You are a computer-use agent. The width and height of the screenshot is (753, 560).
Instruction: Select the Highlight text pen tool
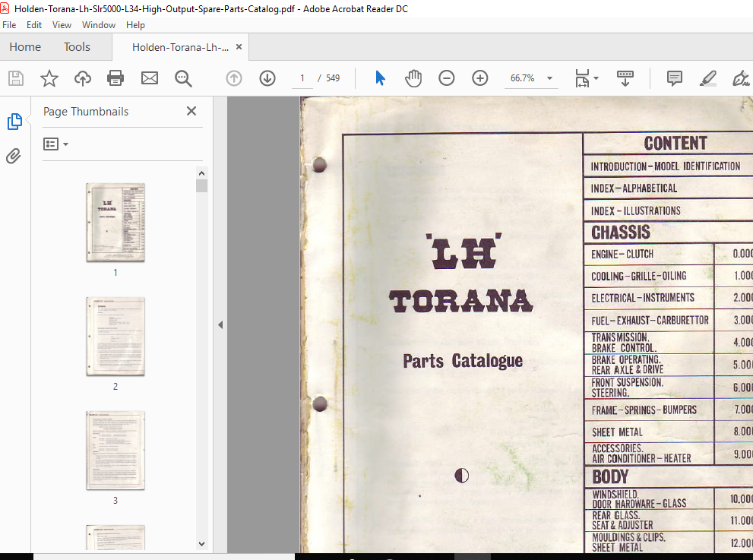[x=708, y=78]
